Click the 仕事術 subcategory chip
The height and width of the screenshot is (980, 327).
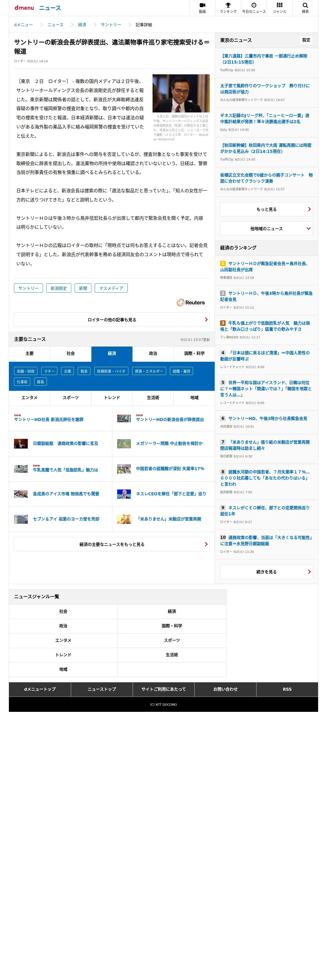[x=22, y=382]
